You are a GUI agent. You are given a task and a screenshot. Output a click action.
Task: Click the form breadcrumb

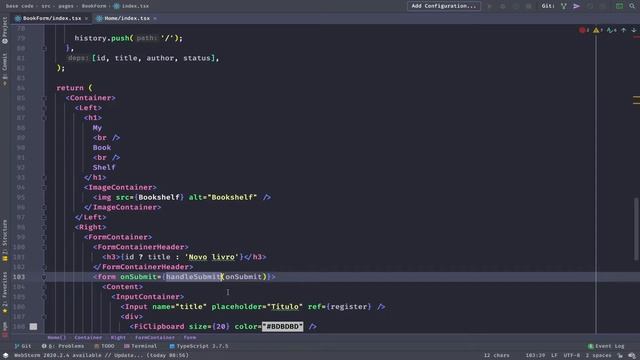coord(189,338)
